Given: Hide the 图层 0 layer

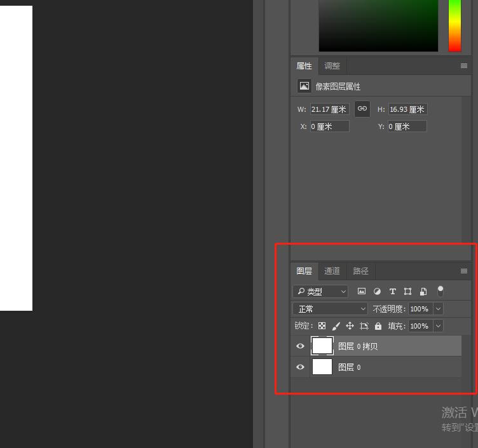Looking at the screenshot, I should click(301, 367).
